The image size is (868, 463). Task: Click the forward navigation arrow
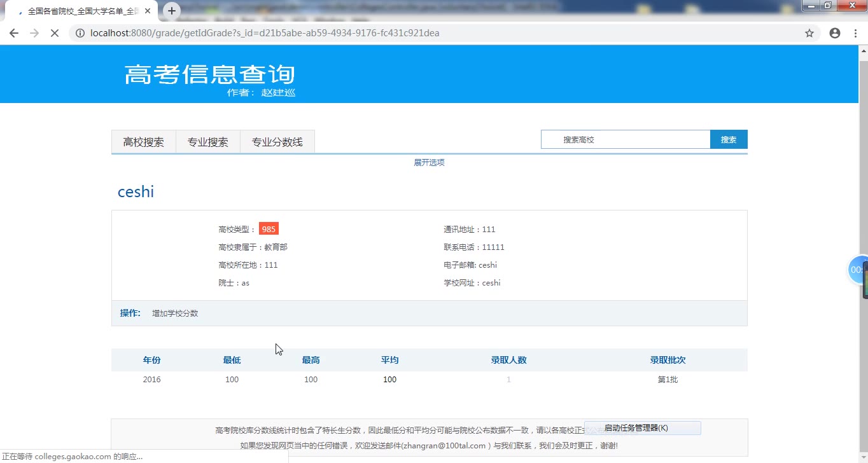(x=34, y=33)
